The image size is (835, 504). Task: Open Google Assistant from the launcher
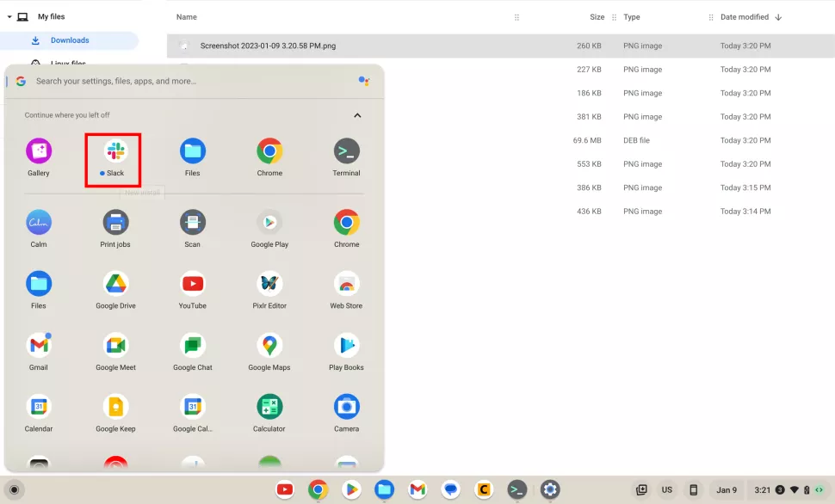(x=363, y=81)
